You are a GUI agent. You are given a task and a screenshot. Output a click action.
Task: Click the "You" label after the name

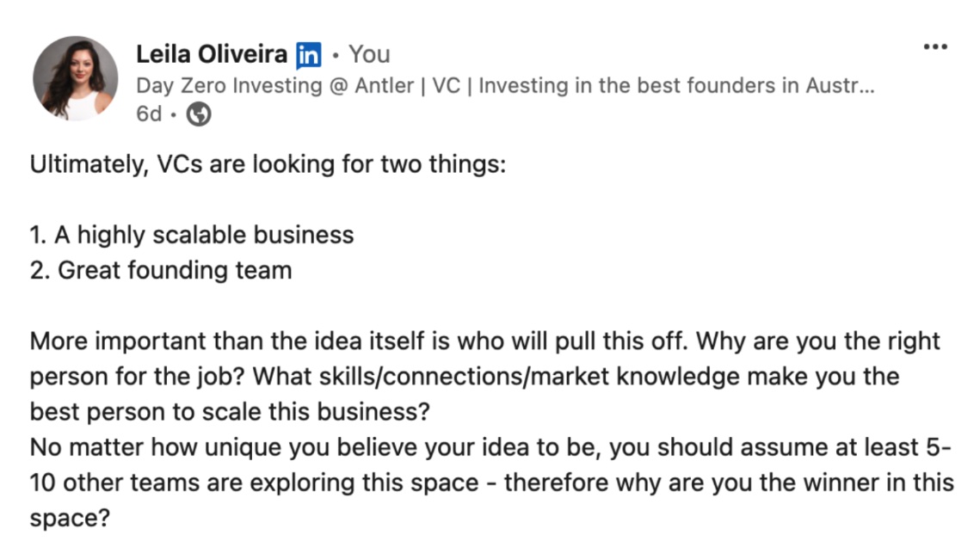pos(369,54)
